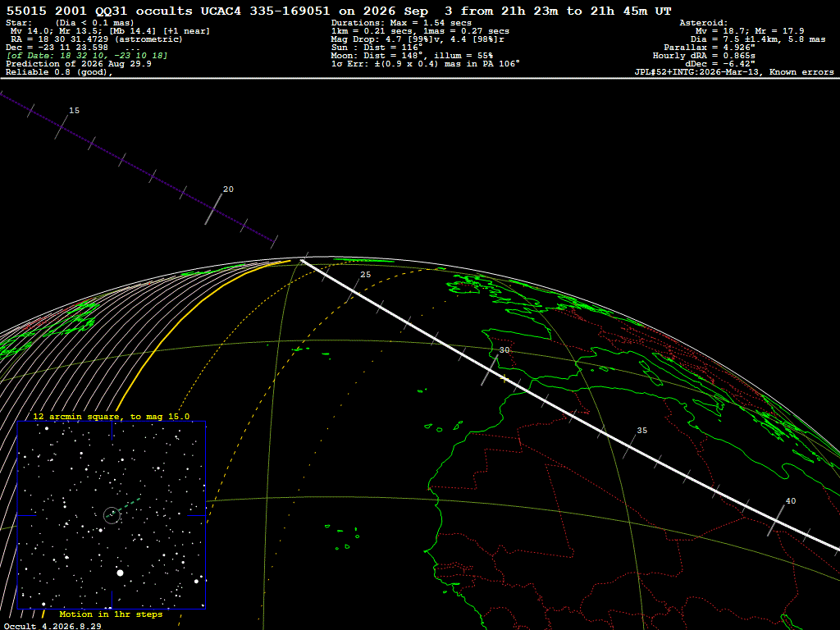This screenshot has width=840, height=630.
Task: Click the brightest star in star chart
Action: 120,573
